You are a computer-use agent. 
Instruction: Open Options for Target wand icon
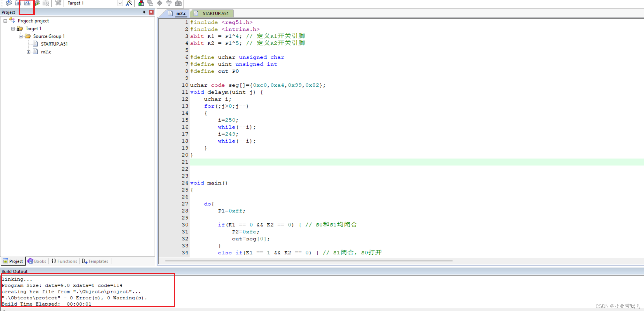pos(129,3)
